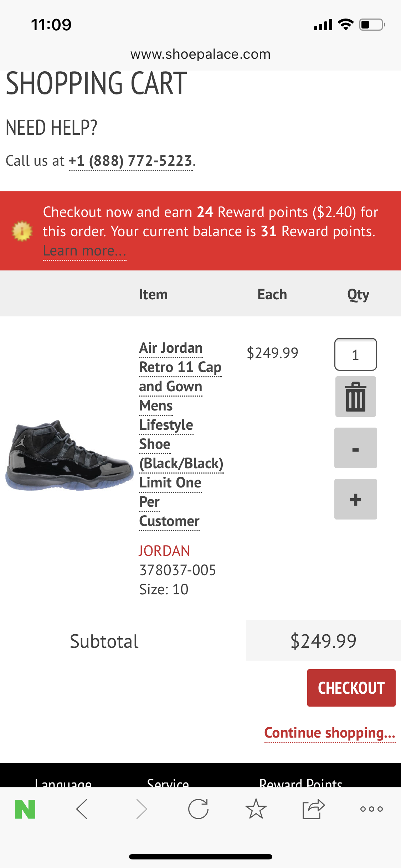This screenshot has width=401, height=868.
Task: Increase quantity with the plus button
Action: [355, 499]
